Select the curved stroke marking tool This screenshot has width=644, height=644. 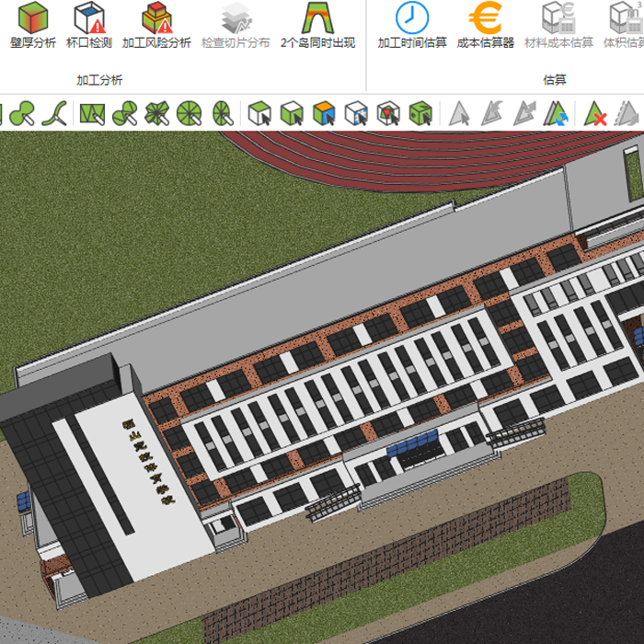tap(54, 113)
